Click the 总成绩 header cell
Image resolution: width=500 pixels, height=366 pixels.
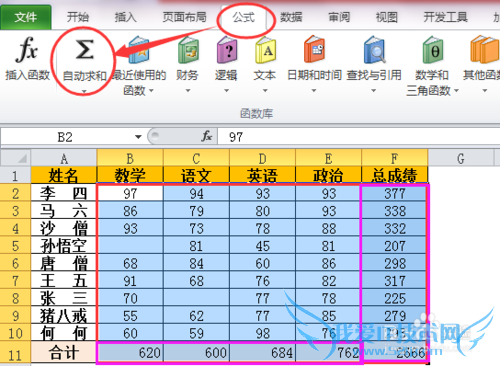[394, 175]
